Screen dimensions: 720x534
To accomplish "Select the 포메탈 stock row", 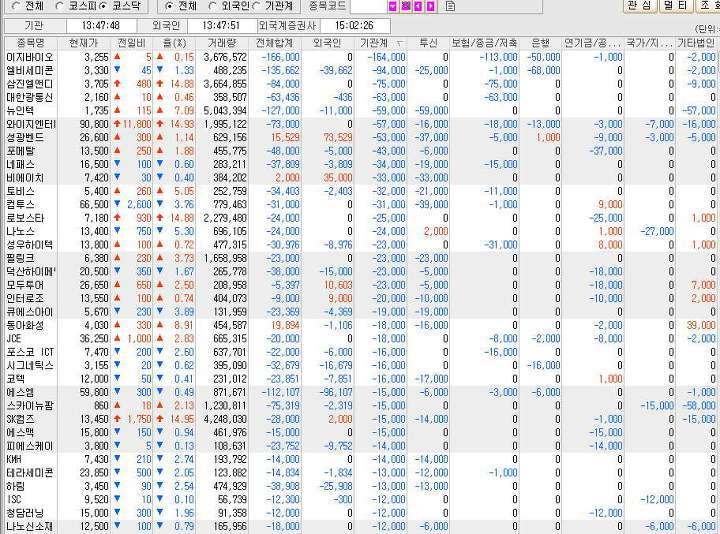I will pos(360,151).
